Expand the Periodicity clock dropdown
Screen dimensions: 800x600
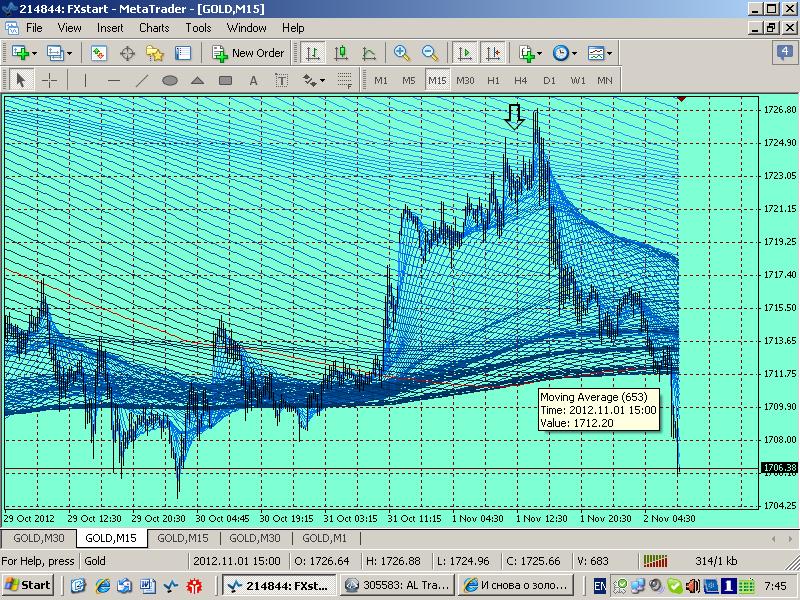(x=573, y=53)
